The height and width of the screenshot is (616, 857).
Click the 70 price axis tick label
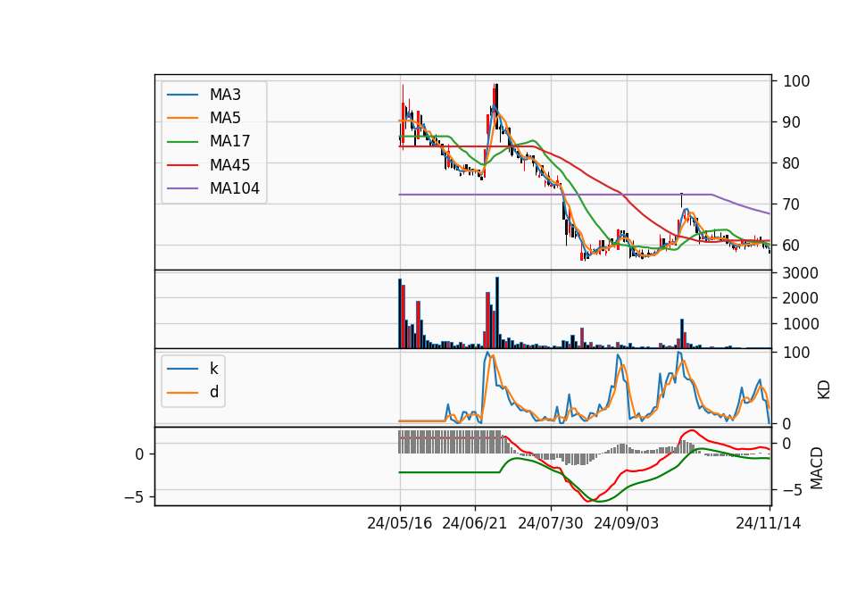coord(792,204)
